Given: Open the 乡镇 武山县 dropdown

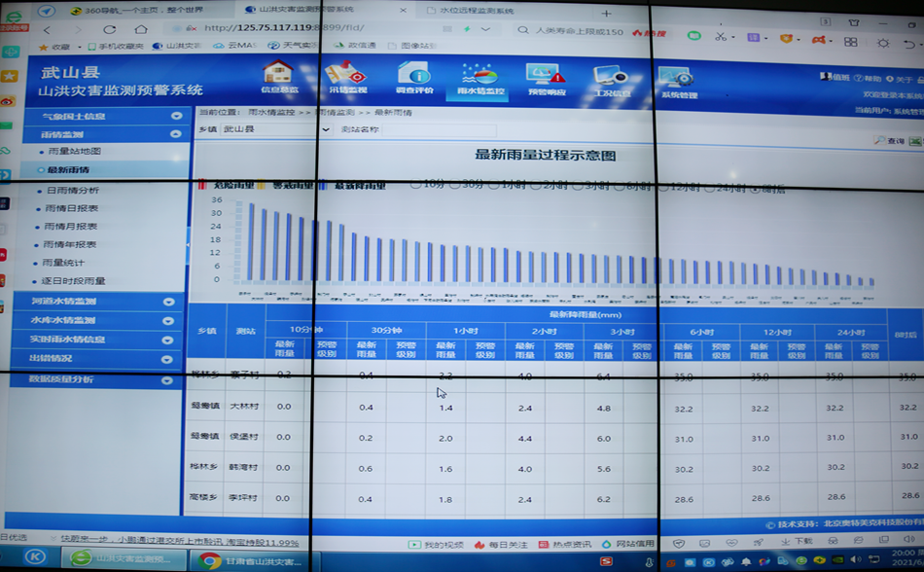Looking at the screenshot, I should click(x=275, y=129).
